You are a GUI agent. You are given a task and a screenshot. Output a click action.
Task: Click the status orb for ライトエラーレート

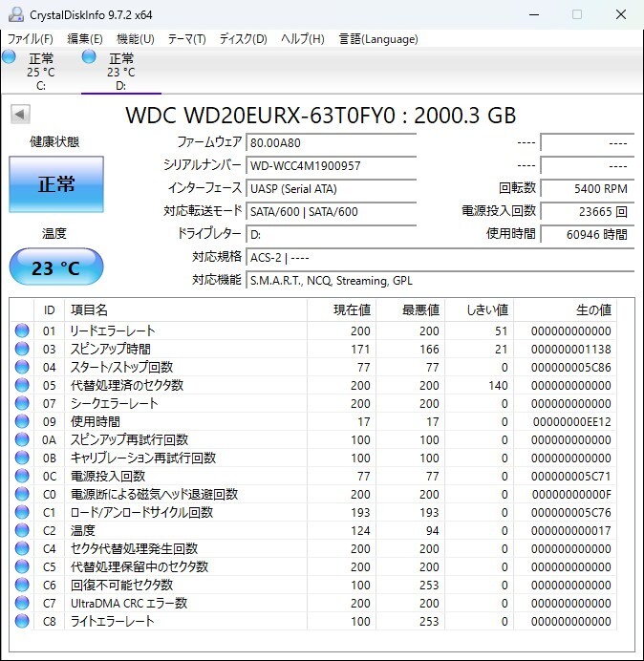(22, 621)
